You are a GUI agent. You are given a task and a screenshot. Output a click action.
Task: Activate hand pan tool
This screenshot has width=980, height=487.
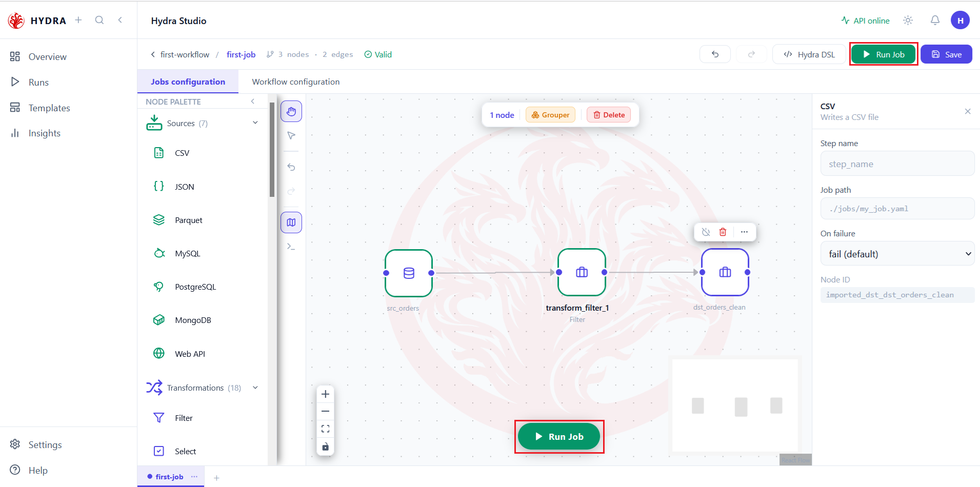coord(291,111)
